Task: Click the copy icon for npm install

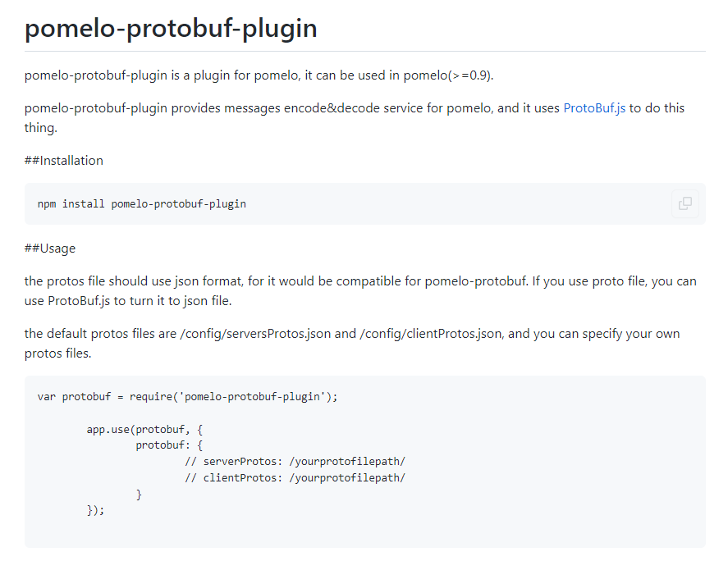Action: point(685,203)
